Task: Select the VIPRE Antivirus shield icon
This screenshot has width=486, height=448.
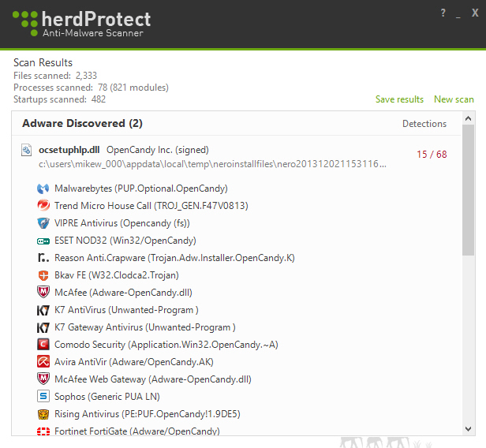Action: [43, 223]
